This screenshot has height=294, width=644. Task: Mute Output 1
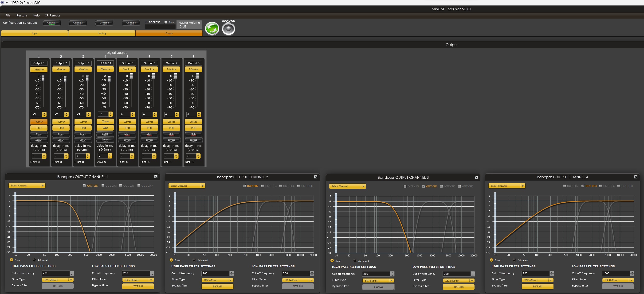(39, 134)
